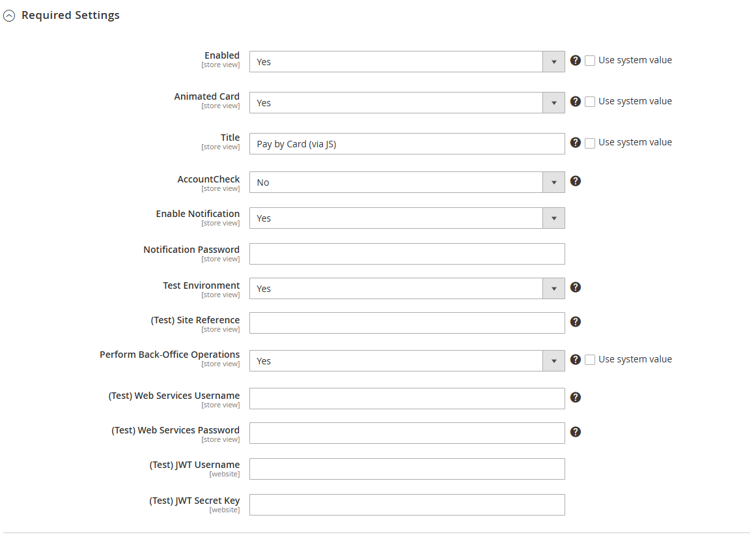This screenshot has width=756, height=539.
Task: Open the AccountCheck help question mark
Action: pyautogui.click(x=575, y=181)
